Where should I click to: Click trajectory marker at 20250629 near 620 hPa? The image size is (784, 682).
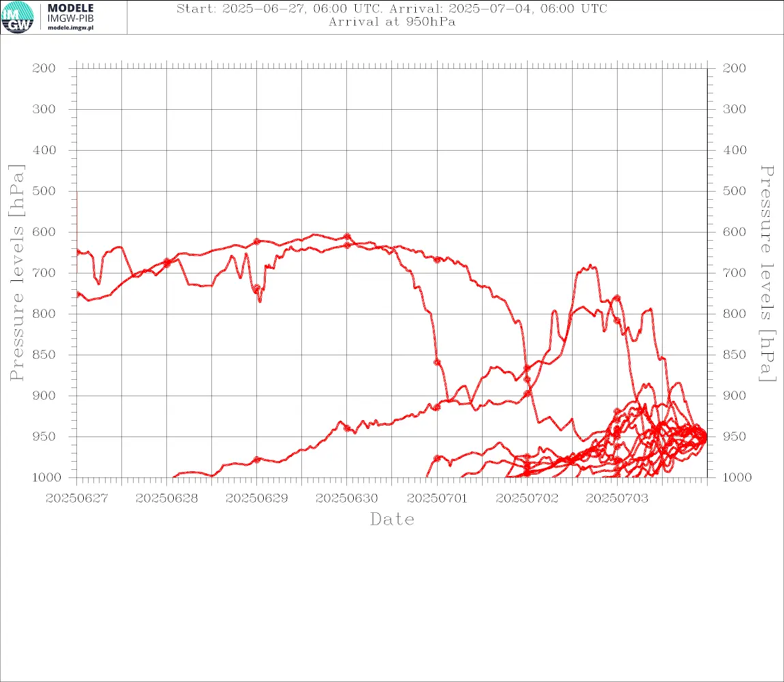point(256,241)
